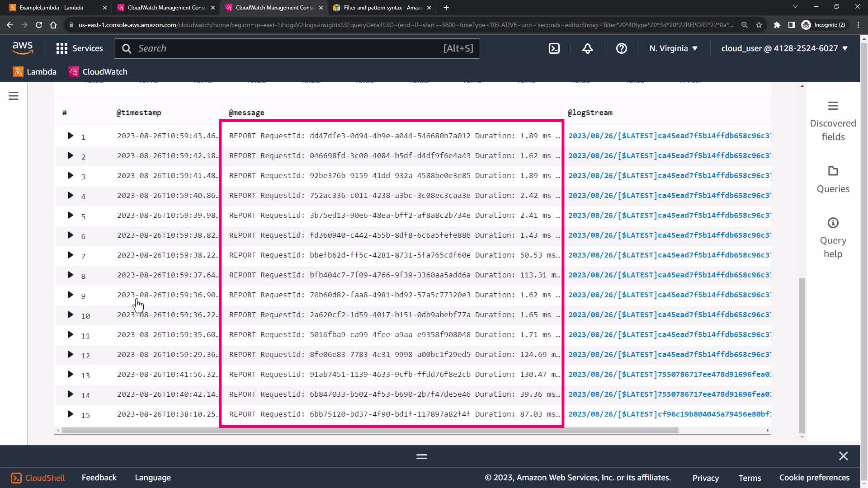This screenshot has width=868, height=488.
Task: Open the N. Virginia region dropdown
Action: point(673,48)
